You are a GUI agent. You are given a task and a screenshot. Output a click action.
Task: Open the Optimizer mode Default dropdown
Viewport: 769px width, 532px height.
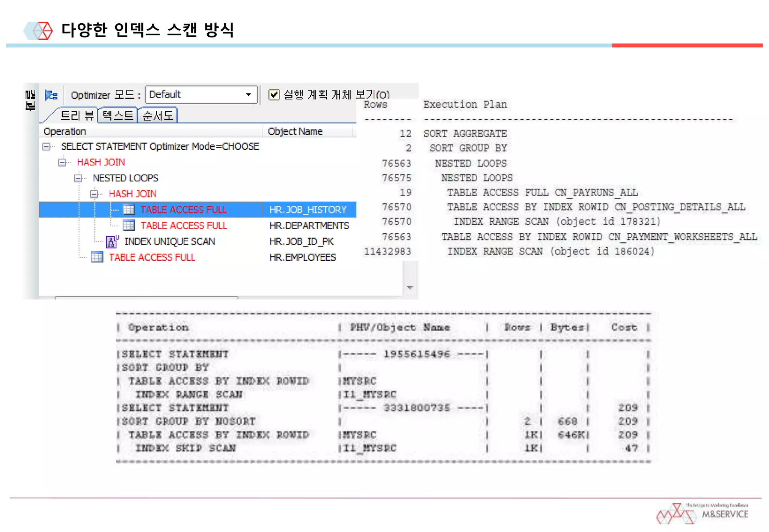(248, 95)
